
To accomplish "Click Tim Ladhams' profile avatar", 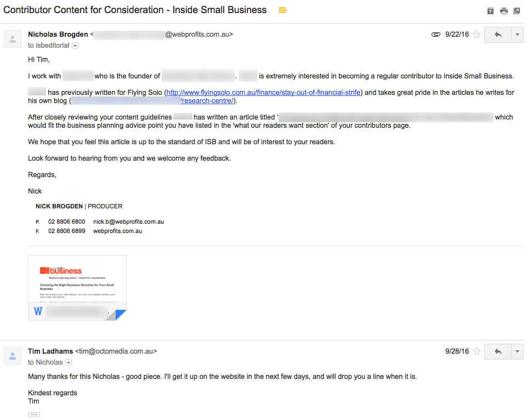I will (13, 356).
